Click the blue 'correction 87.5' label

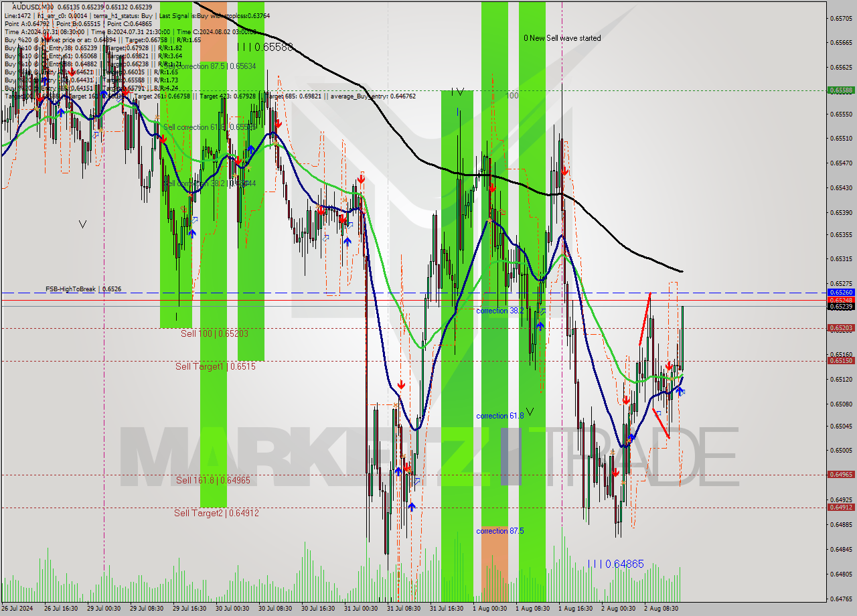pyautogui.click(x=500, y=531)
